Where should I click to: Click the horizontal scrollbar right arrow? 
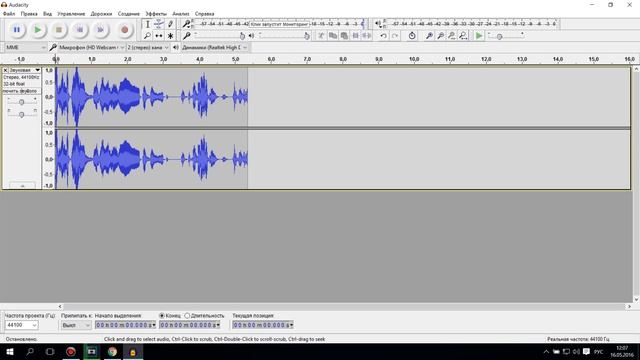629,306
